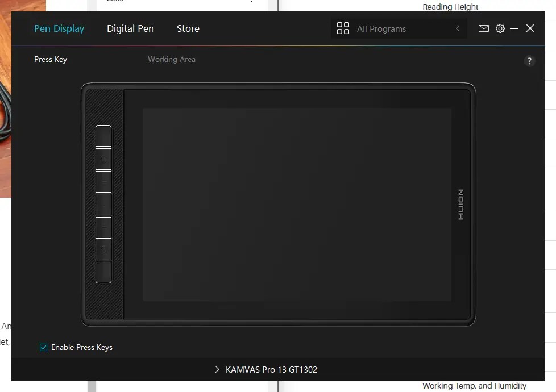Select the Pen Display tab
This screenshot has width=556, height=392.
(x=59, y=28)
